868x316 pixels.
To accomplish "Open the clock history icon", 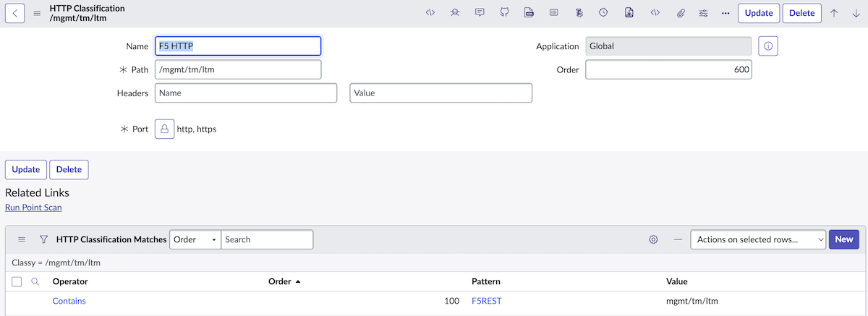I will 603,13.
